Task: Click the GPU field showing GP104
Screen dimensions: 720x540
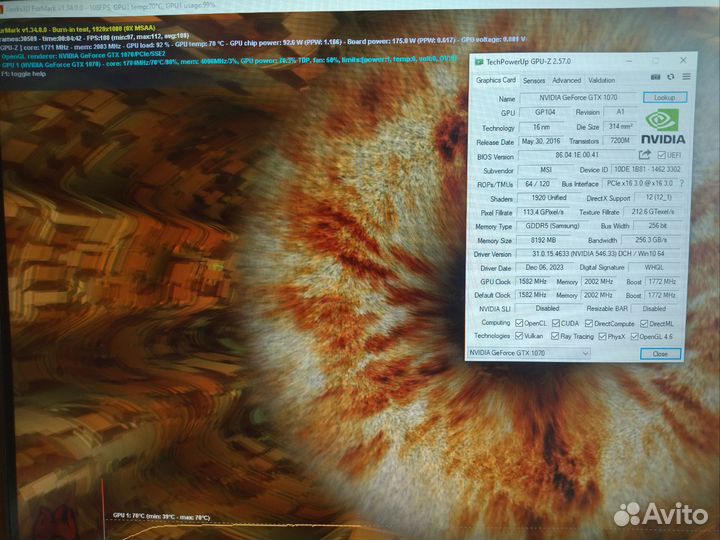Action: [545, 112]
